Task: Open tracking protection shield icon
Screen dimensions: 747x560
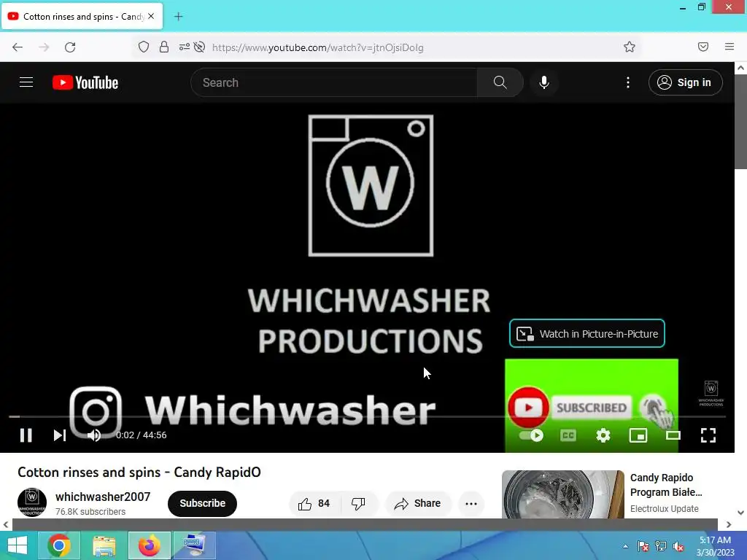Action: [x=144, y=47]
